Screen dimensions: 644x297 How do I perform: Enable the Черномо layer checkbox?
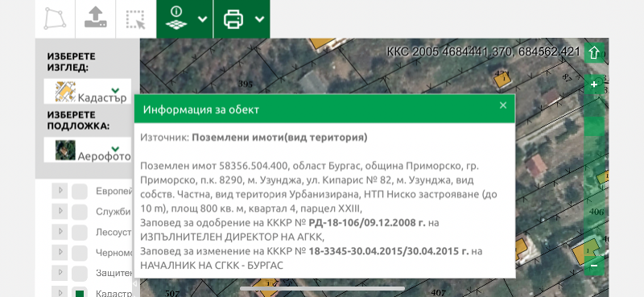tap(80, 253)
